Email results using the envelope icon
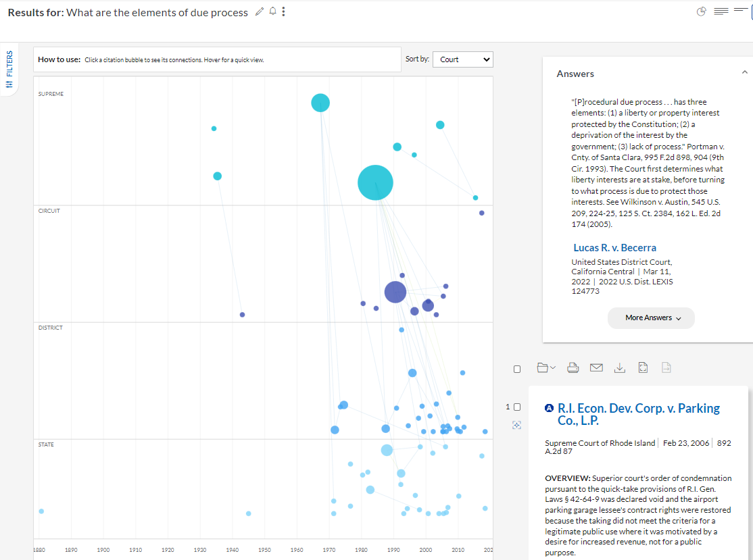The image size is (753, 560). point(596,368)
